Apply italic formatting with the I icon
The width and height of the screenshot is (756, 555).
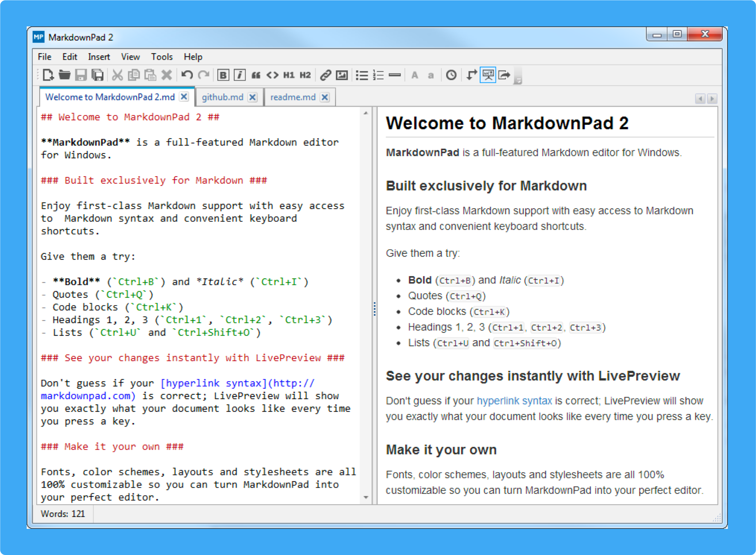pos(240,75)
